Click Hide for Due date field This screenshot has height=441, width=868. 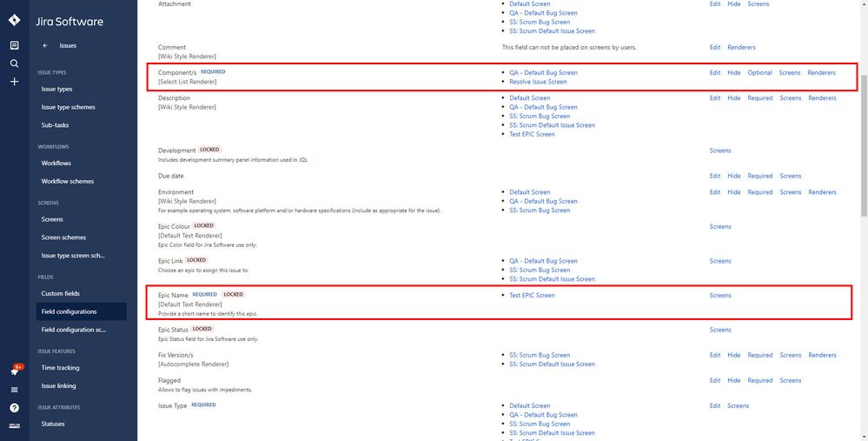(x=734, y=177)
